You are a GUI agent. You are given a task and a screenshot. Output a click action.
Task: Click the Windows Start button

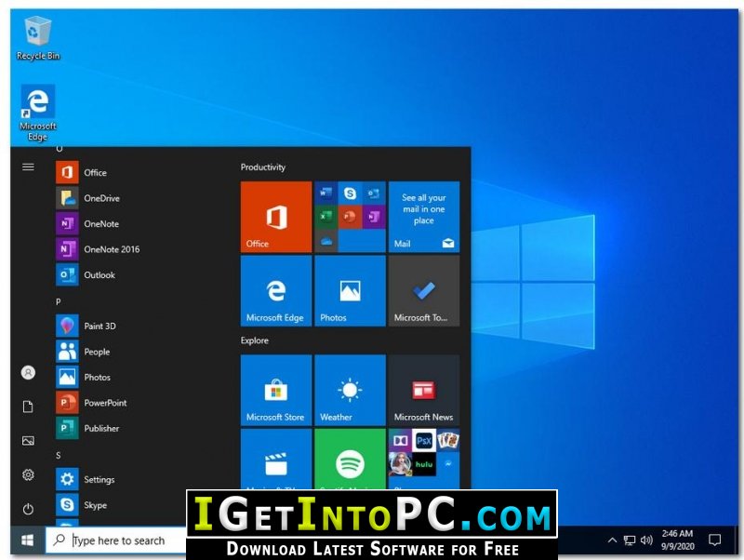[x=28, y=540]
